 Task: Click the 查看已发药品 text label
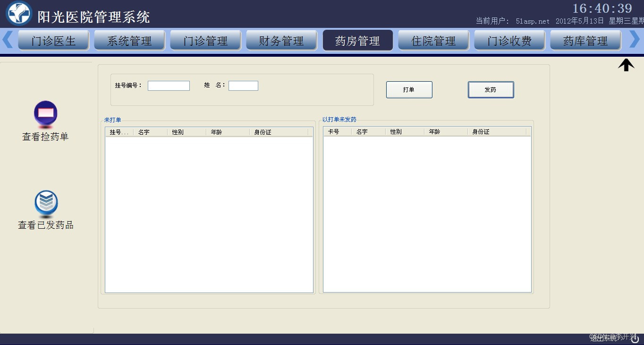tap(46, 225)
